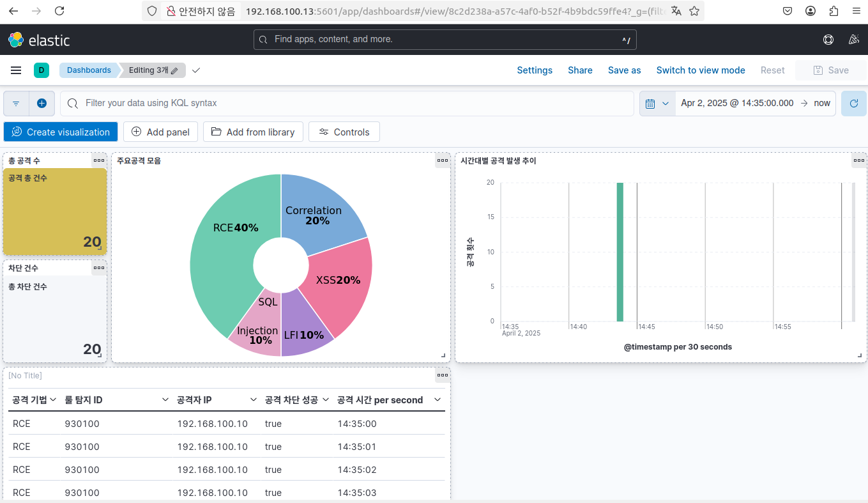868x503 pixels.
Task: Open options for 주요공격 모음 panel
Action: pyautogui.click(x=443, y=160)
